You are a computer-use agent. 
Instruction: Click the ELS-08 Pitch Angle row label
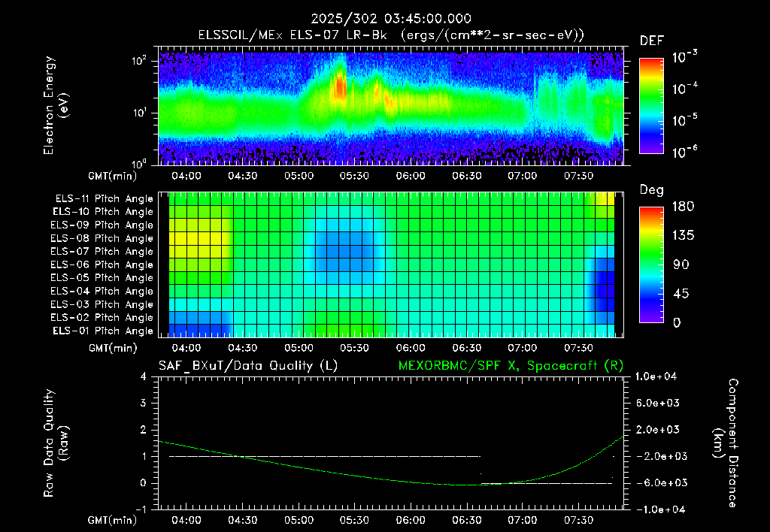click(x=102, y=238)
